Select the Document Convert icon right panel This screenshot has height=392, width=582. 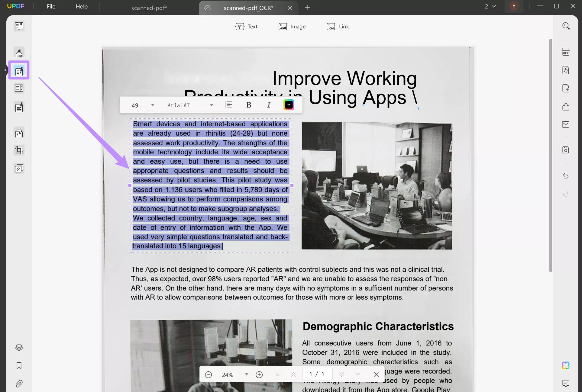point(566,69)
